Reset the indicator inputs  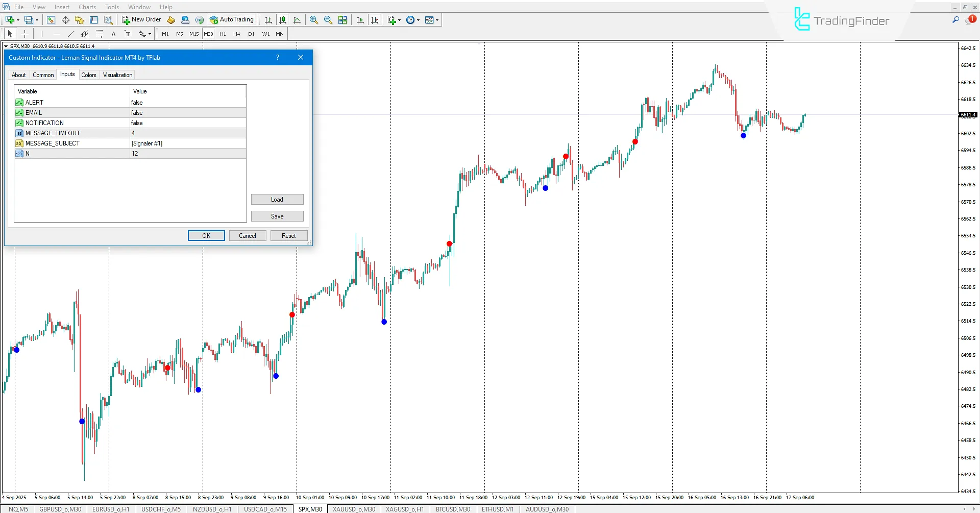tap(289, 235)
